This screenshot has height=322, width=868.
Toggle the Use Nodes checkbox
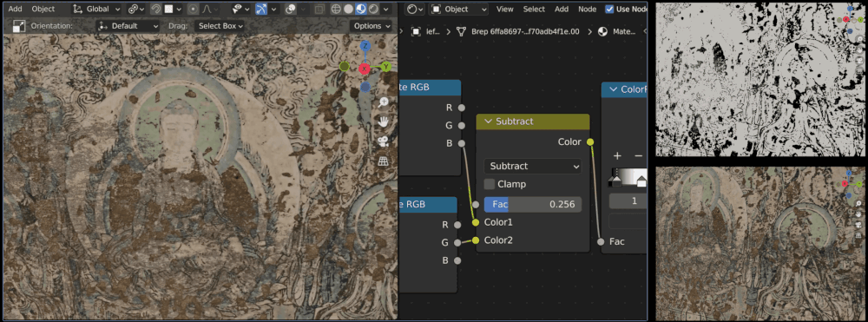609,9
